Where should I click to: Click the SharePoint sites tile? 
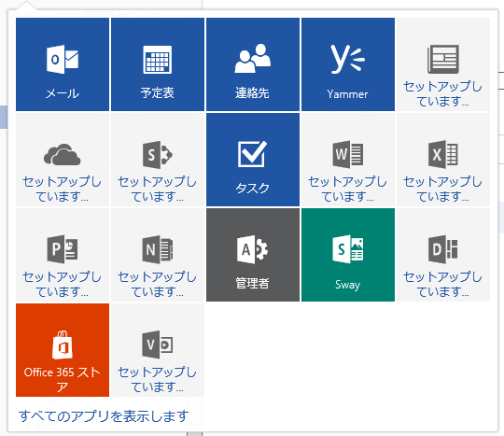point(158,160)
